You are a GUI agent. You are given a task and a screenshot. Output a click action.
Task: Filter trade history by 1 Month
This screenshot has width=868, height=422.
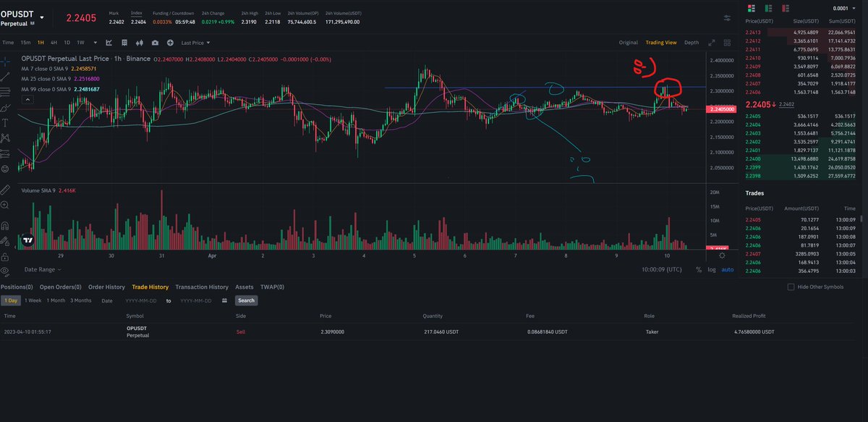coord(56,300)
